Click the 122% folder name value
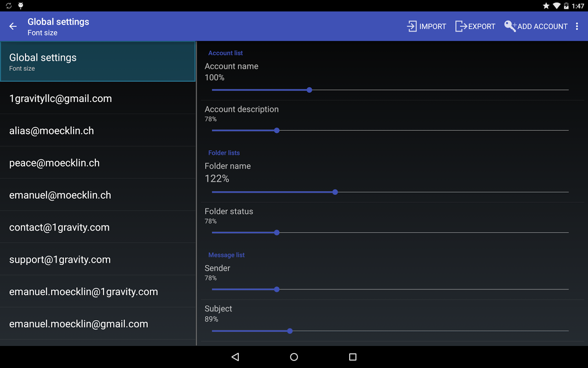The image size is (588, 368). [x=217, y=179]
